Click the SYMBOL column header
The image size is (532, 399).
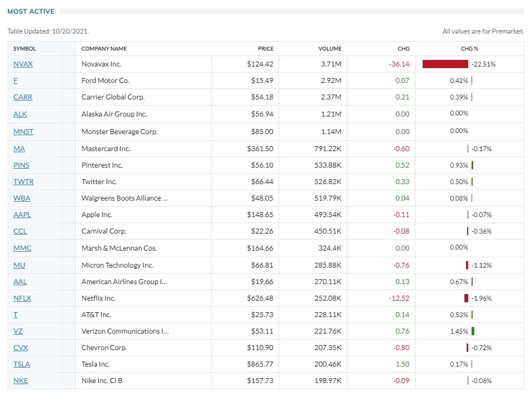[24, 48]
